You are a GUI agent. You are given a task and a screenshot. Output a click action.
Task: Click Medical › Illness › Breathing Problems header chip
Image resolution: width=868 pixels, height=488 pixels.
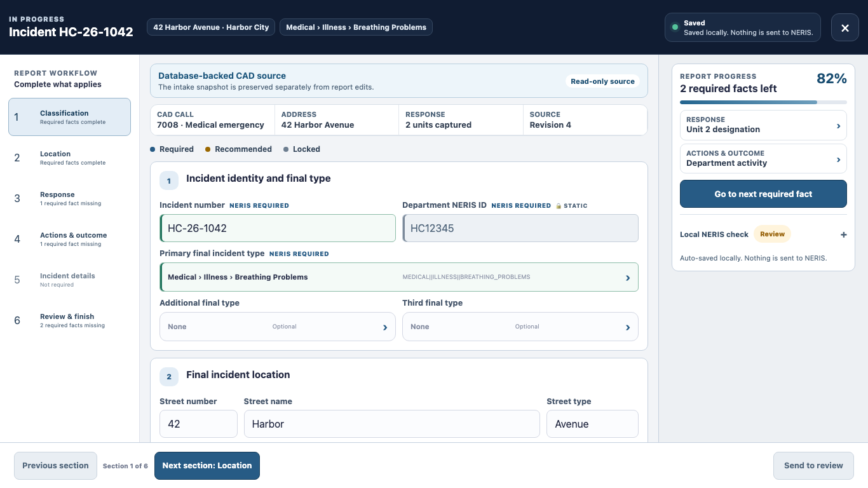[x=356, y=27]
